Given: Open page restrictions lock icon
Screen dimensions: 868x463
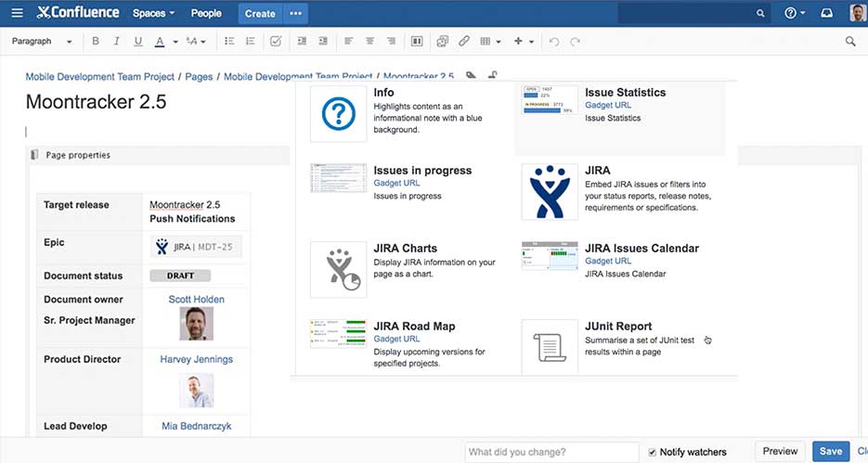Looking at the screenshot, I should (x=492, y=74).
